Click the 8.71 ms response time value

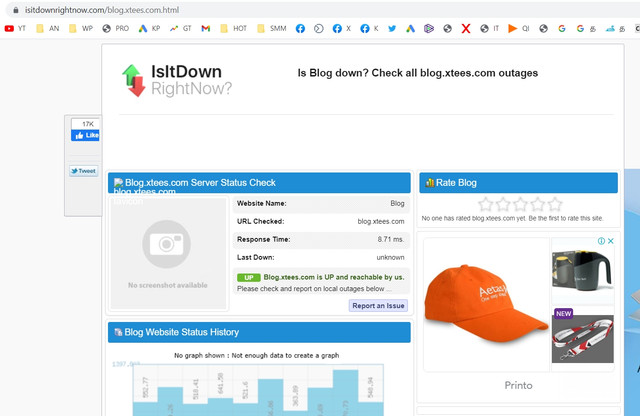coord(391,239)
